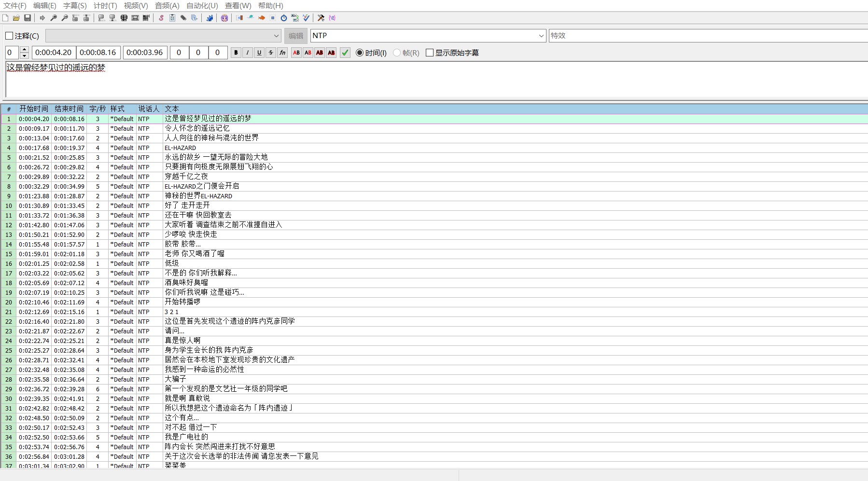The height and width of the screenshot is (481, 868).
Task: Save subtitles with the floppy disk icon
Action: 28,18
